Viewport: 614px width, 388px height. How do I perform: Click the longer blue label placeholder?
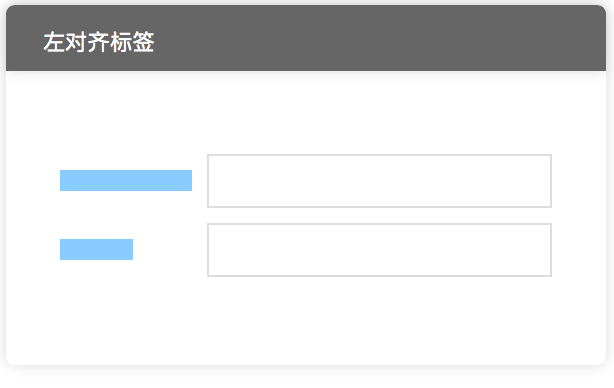pyautogui.click(x=126, y=180)
